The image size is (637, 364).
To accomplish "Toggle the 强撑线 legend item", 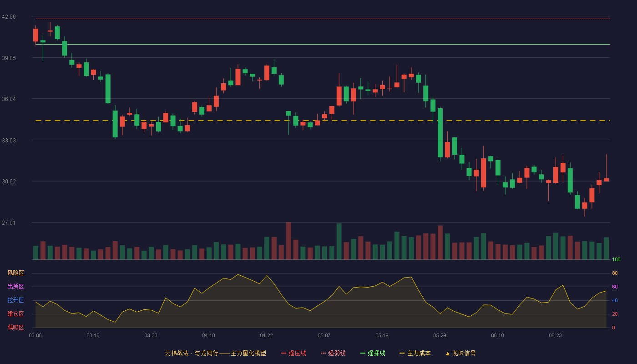I will [x=373, y=353].
